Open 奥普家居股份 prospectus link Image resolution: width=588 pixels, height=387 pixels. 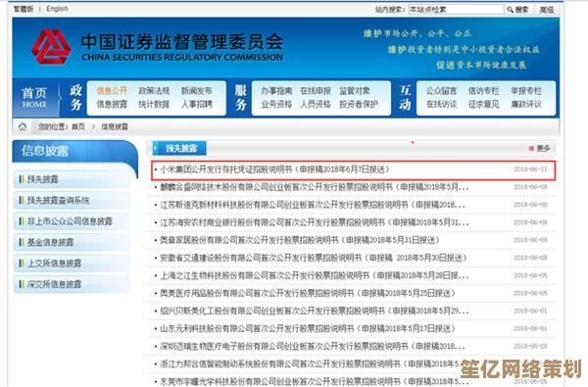pyautogui.click(x=300, y=240)
